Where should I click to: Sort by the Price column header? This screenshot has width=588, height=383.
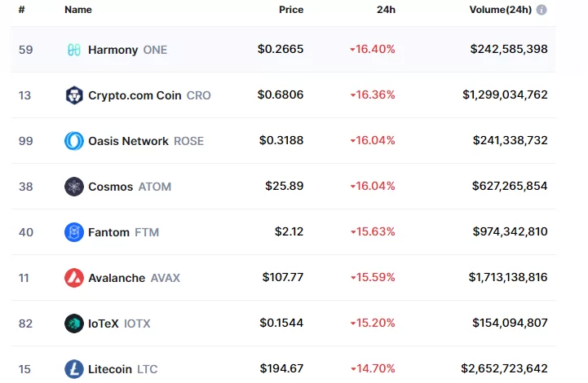(x=290, y=10)
